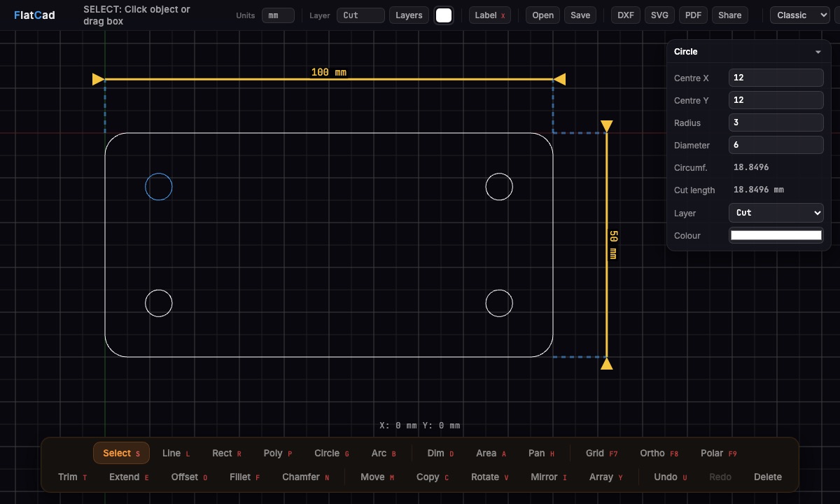Choose the Rotate tool
840x504 pixels.
point(489,477)
